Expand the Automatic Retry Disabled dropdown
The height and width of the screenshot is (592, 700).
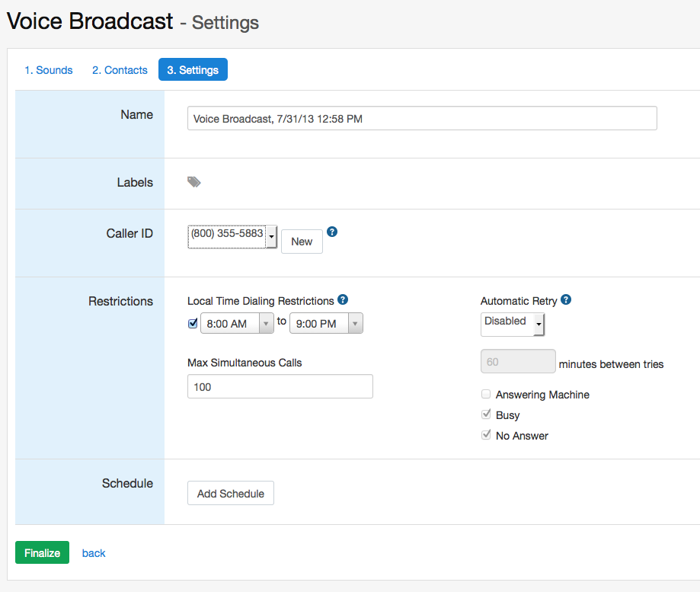(513, 324)
